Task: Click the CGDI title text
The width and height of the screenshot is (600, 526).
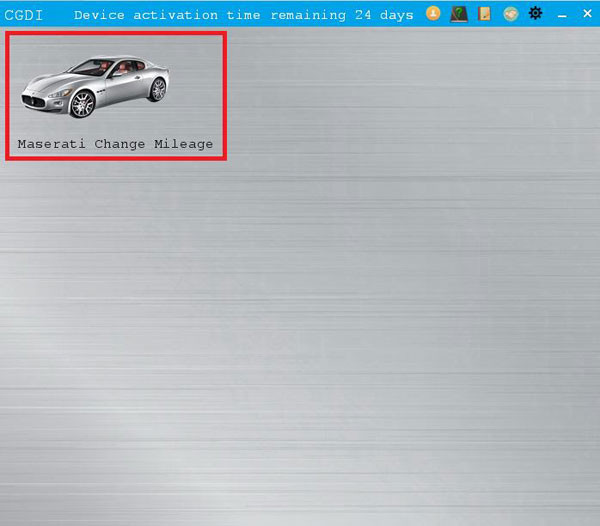Action: (x=23, y=15)
